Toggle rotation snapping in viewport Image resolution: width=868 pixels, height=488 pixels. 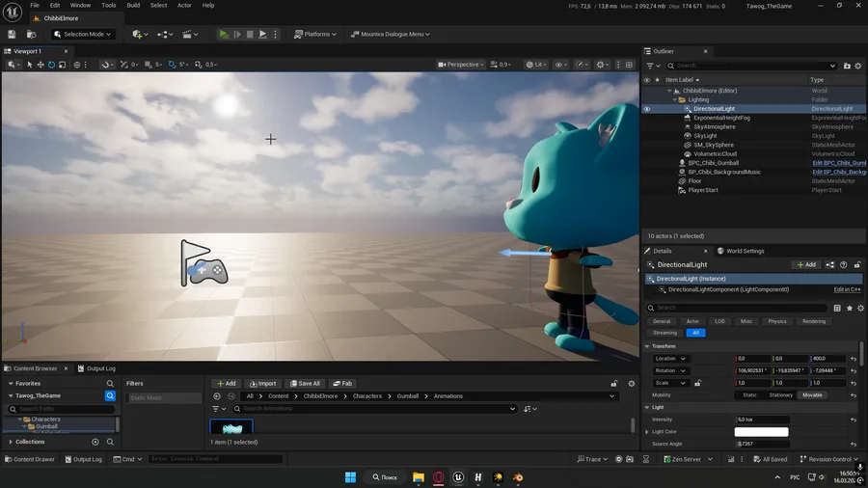173,65
